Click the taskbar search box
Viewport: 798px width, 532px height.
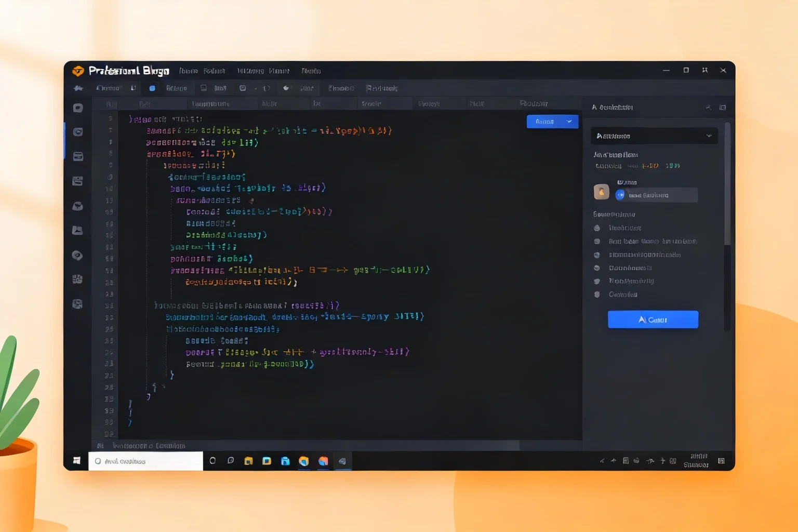pyautogui.click(x=145, y=461)
